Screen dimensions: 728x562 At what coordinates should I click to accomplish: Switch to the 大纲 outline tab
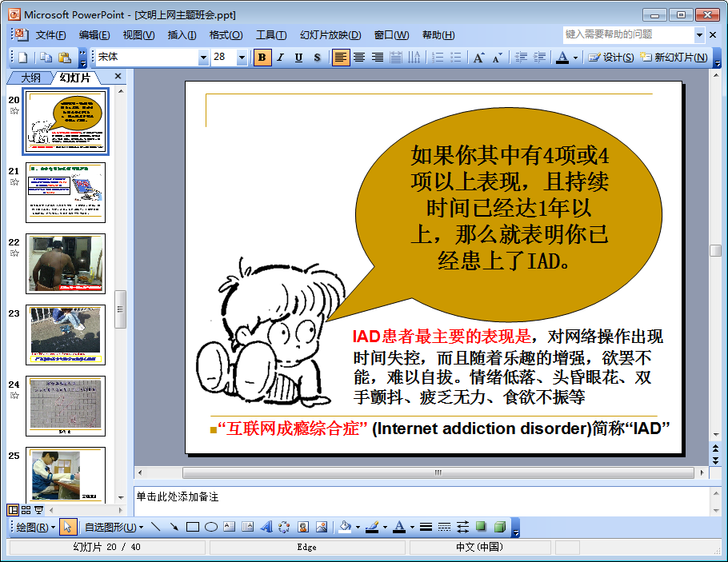[x=31, y=78]
